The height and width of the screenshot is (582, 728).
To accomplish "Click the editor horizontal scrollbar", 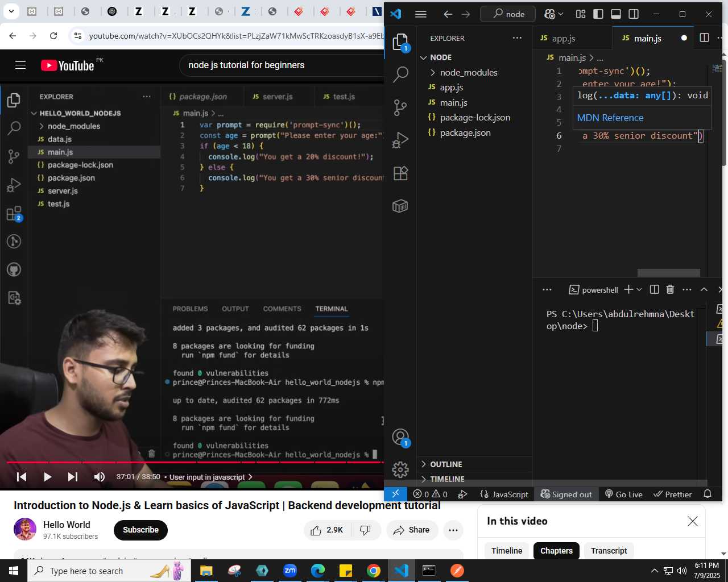I will (x=668, y=273).
